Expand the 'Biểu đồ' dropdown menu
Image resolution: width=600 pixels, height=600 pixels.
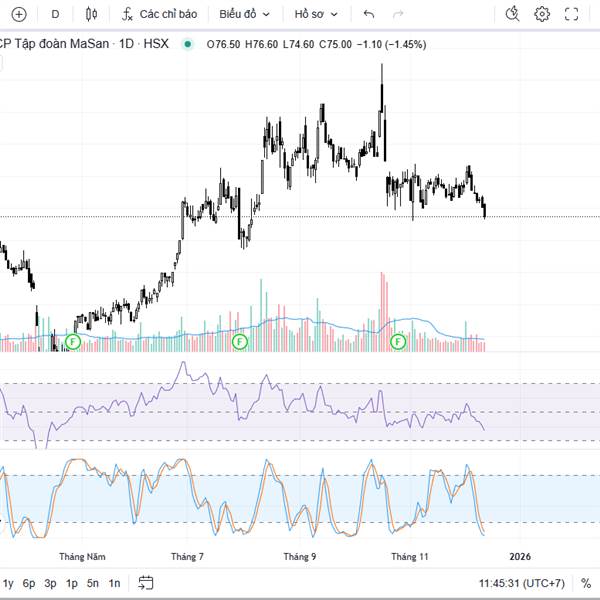[244, 14]
